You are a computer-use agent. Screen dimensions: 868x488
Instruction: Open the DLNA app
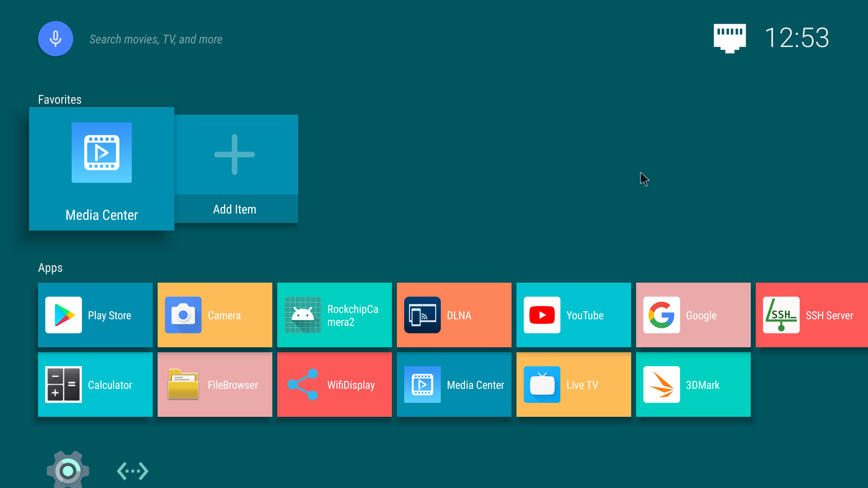coord(454,315)
